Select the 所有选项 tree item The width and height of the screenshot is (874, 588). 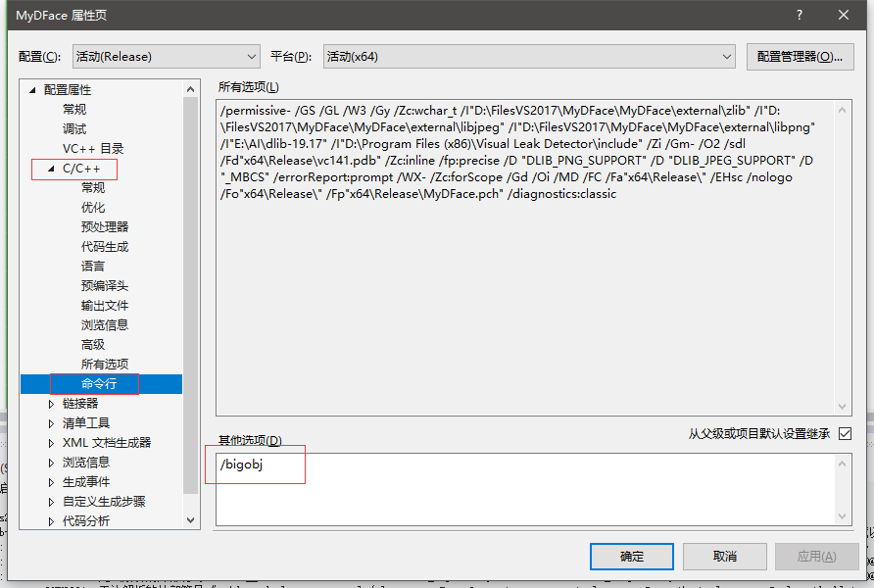[105, 364]
